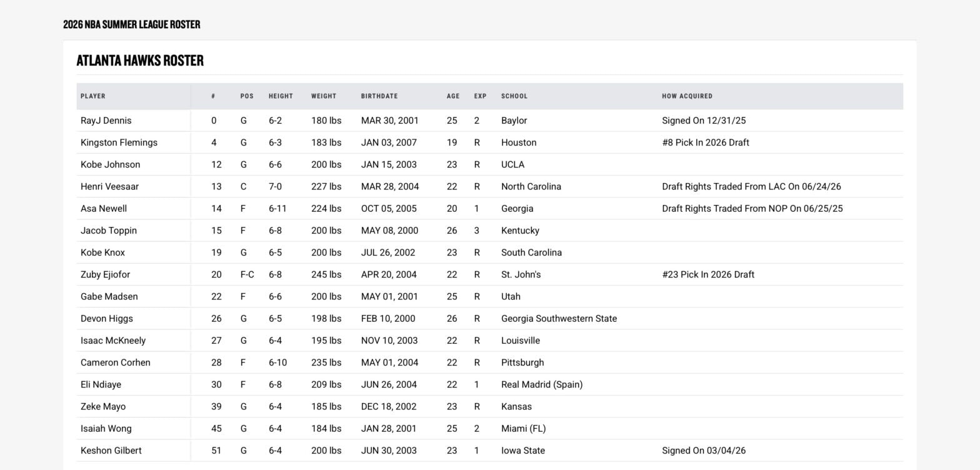Click birthdate 'DEC 18, 2002'
Viewport: 980px width, 470px height.
click(x=389, y=406)
